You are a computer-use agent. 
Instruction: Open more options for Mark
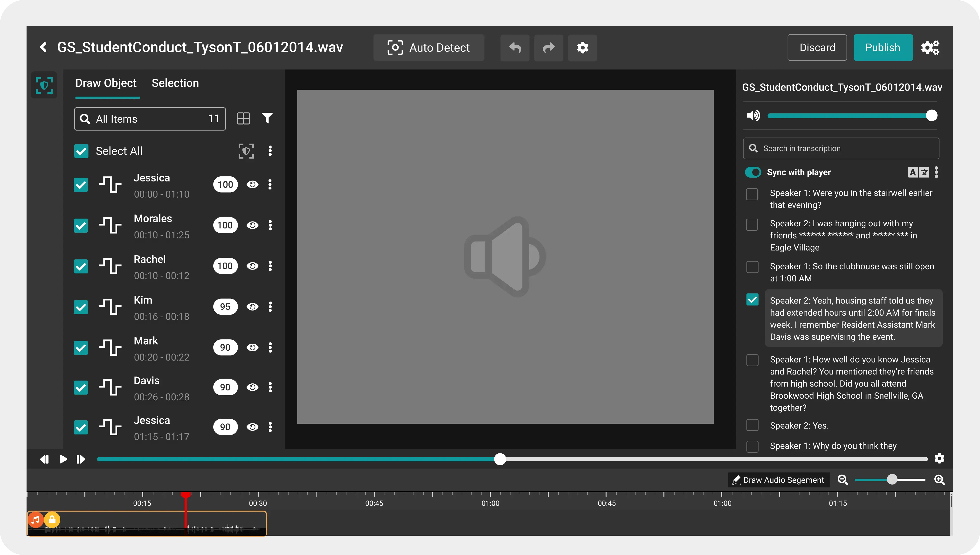(x=270, y=348)
